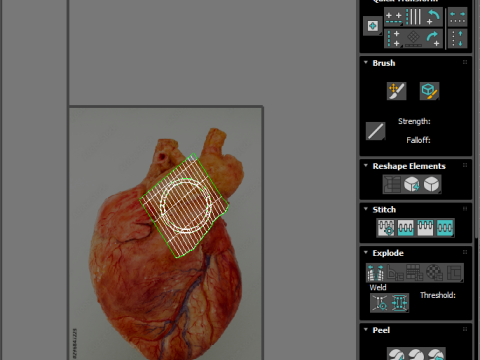
Task: Click the last Reset Peel icon
Action: click(436, 354)
